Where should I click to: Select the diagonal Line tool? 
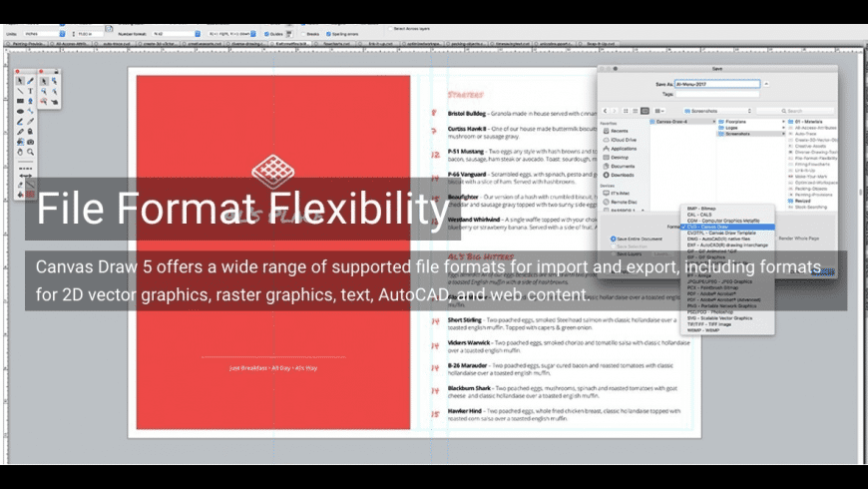tap(20, 91)
